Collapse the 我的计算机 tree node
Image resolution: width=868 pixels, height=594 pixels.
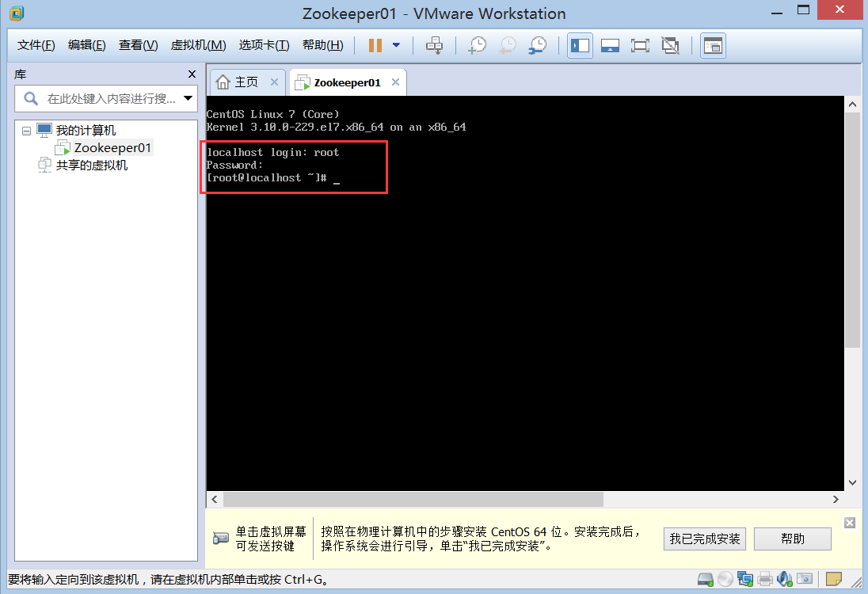(x=26, y=131)
